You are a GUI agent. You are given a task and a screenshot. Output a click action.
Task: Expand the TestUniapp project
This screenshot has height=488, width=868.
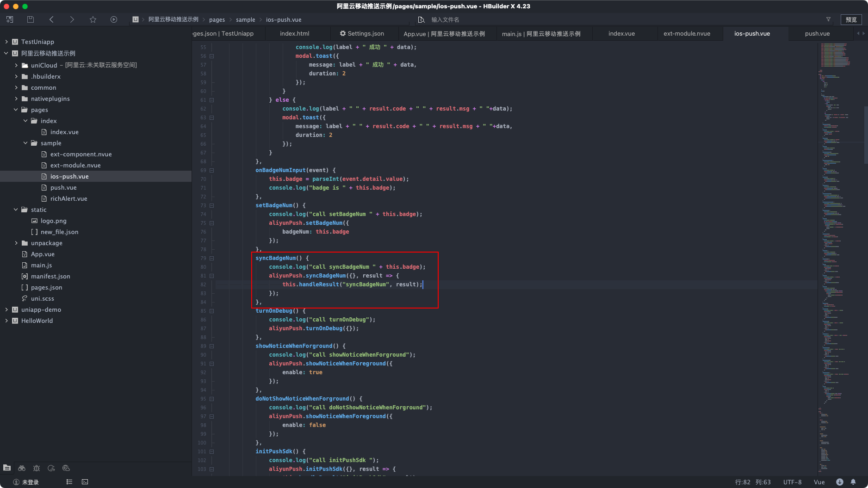click(6, 42)
